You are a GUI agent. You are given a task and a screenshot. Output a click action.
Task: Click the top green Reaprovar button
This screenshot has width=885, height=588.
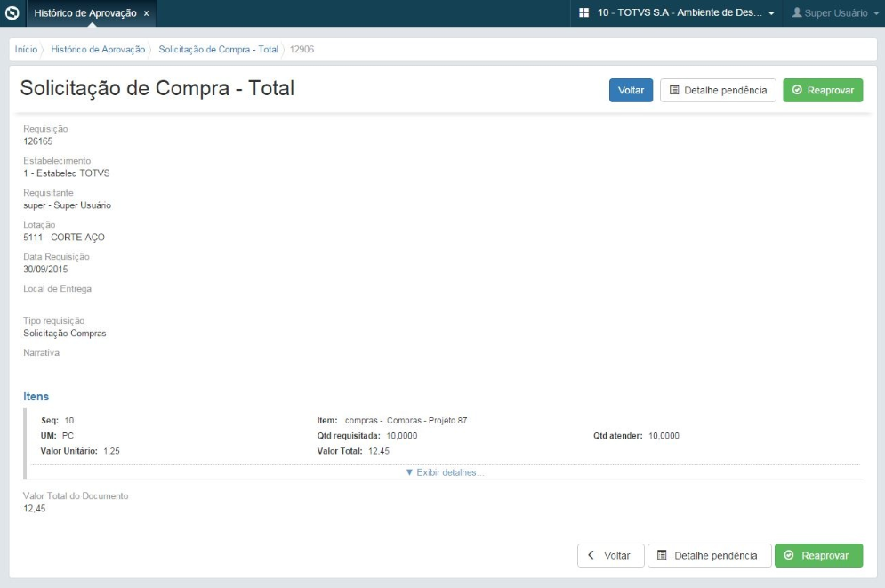click(823, 90)
